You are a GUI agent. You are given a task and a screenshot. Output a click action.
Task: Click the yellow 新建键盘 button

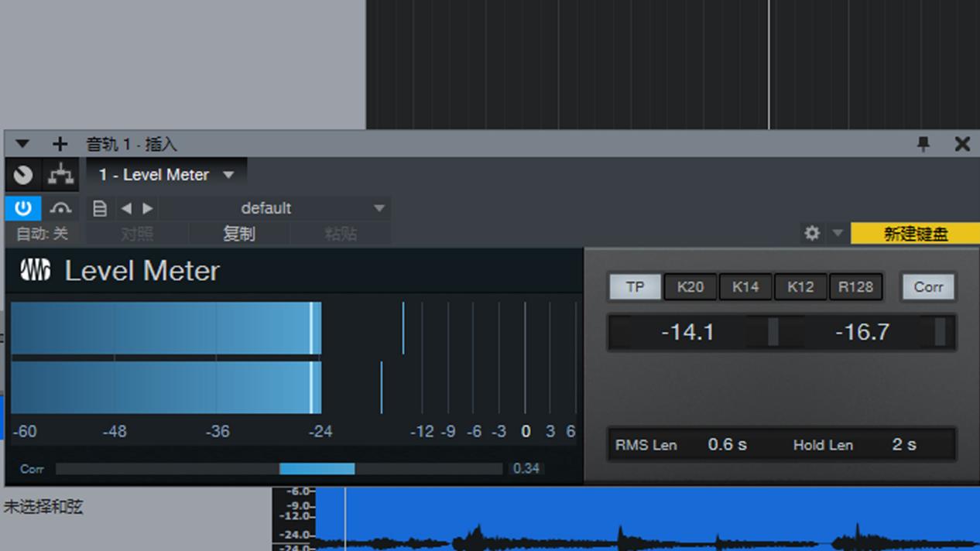pos(915,234)
